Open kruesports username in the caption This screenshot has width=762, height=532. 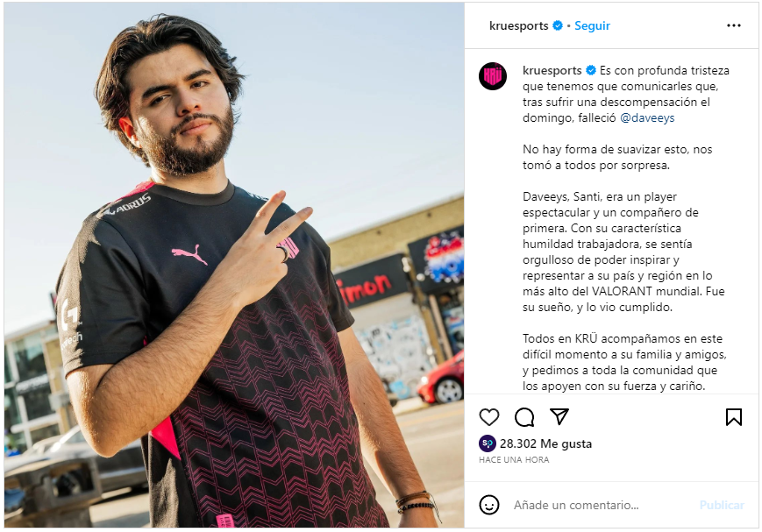[x=552, y=70]
